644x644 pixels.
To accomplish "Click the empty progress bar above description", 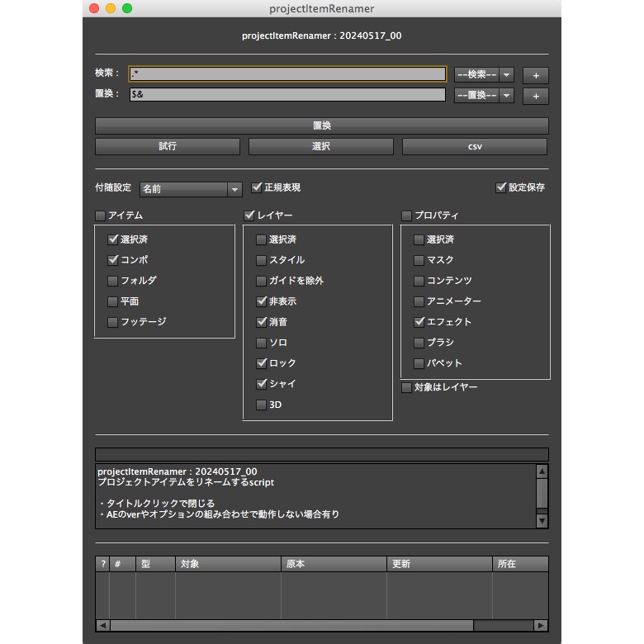I will click(322, 454).
